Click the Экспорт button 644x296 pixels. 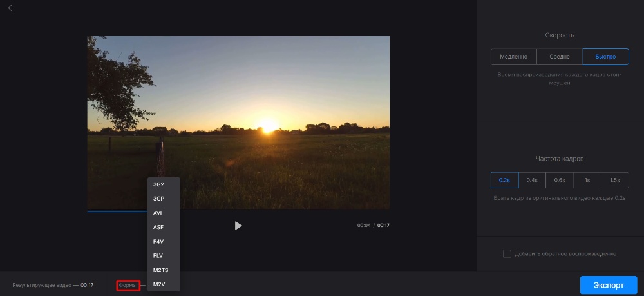click(x=609, y=285)
